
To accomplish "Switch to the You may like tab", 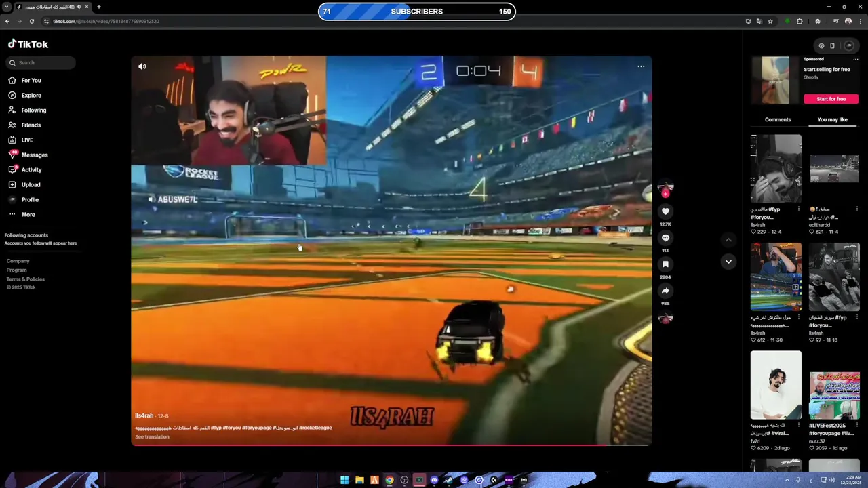I will tap(833, 119).
